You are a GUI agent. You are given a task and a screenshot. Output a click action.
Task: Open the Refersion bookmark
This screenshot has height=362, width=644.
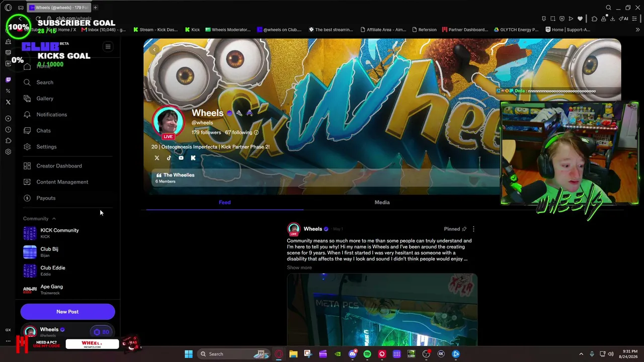pyautogui.click(x=424, y=30)
